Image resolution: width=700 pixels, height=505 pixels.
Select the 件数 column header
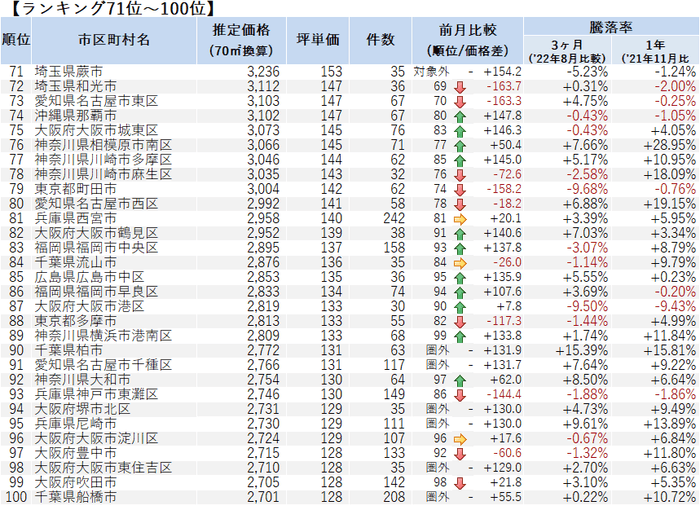(380, 41)
